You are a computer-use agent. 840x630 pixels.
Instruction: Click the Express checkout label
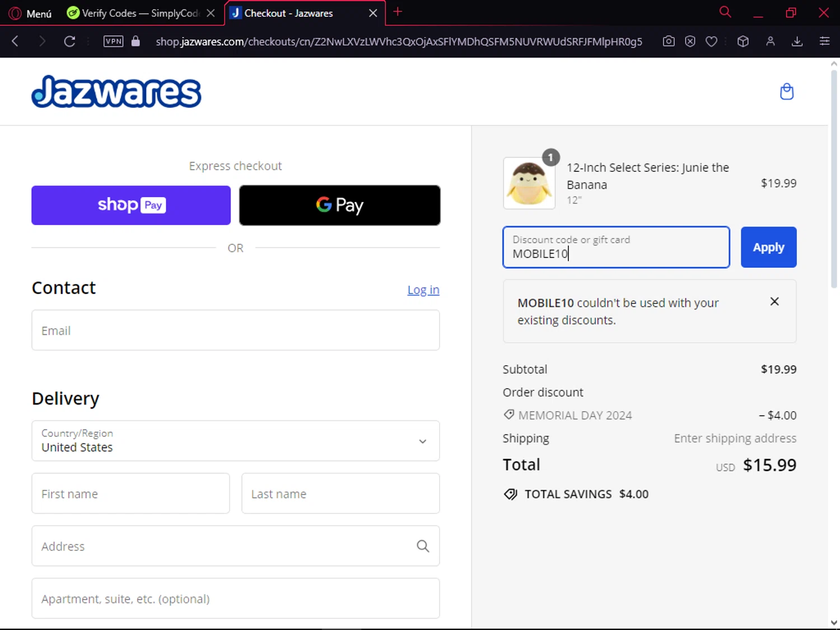click(235, 166)
